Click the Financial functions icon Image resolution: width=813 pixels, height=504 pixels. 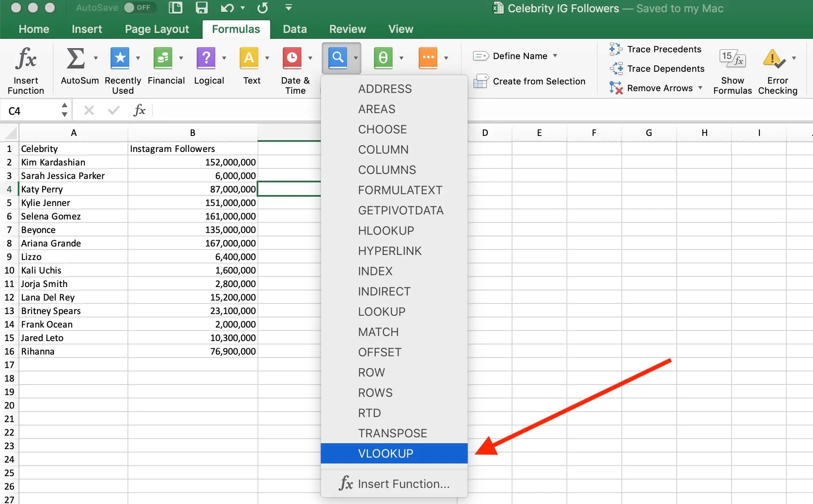tap(163, 58)
